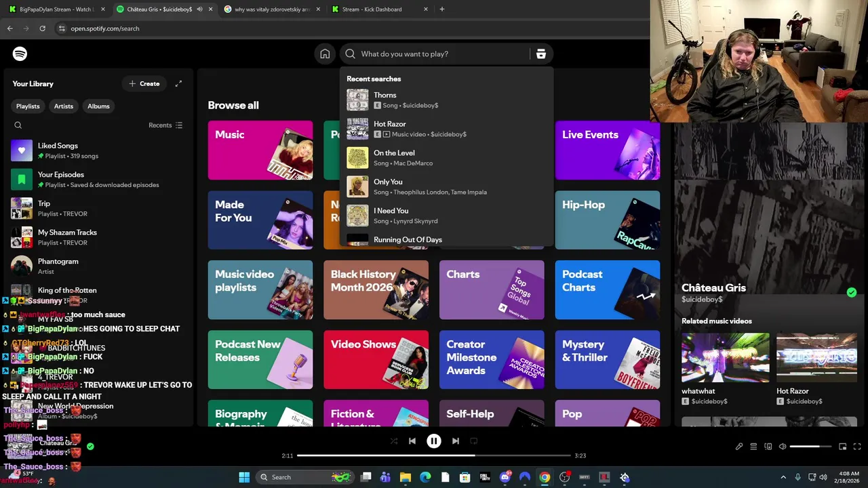Select recent search Running Out Of Days

[x=447, y=240]
